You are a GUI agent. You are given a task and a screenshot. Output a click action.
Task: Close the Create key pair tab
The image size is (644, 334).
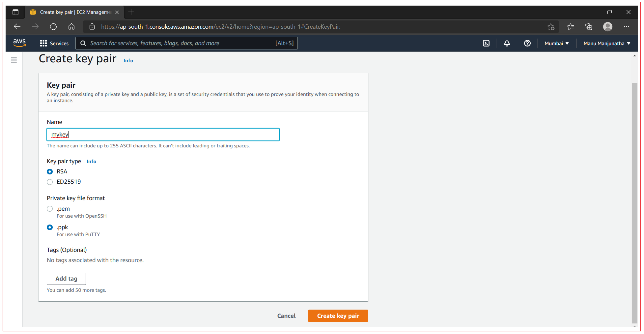click(117, 12)
